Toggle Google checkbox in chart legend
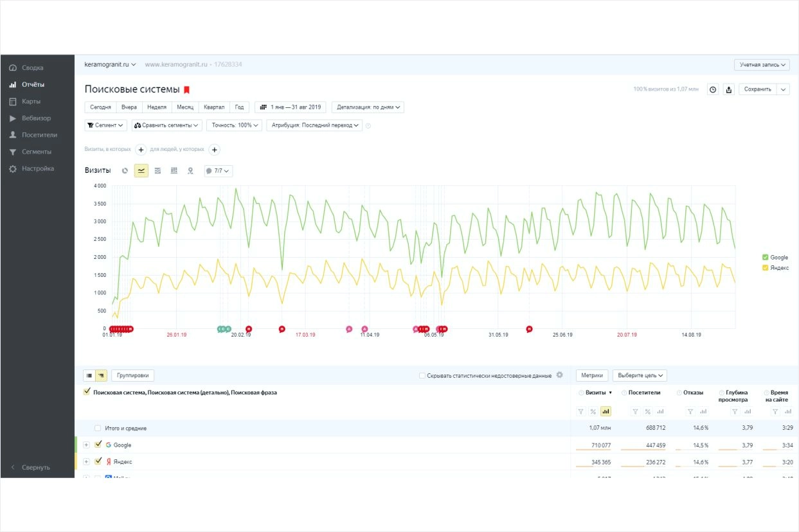 coord(765,257)
